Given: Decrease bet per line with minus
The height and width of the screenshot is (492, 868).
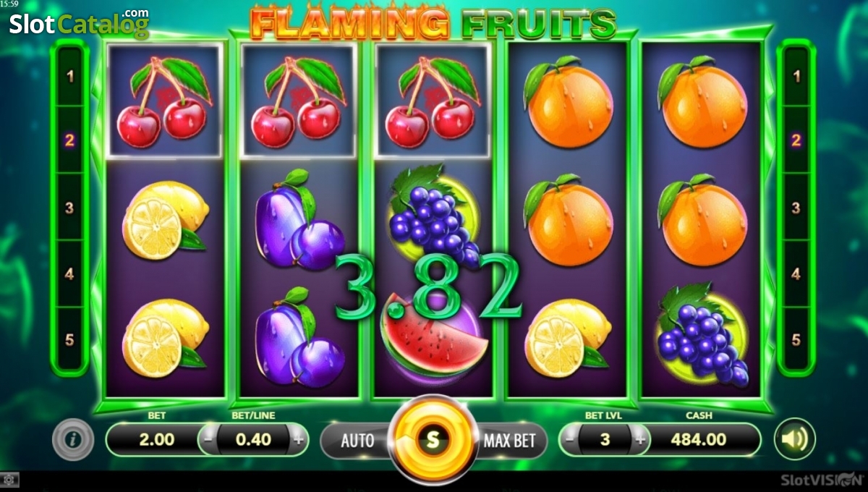Looking at the screenshot, I should pyautogui.click(x=208, y=439).
